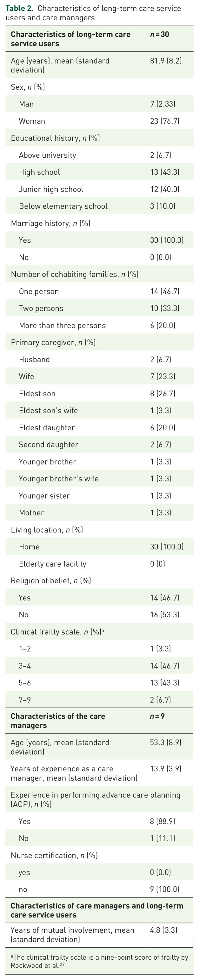This screenshot has width=199, height=980.
Task: Select the 'More than three persons' row
Action: tap(62, 326)
